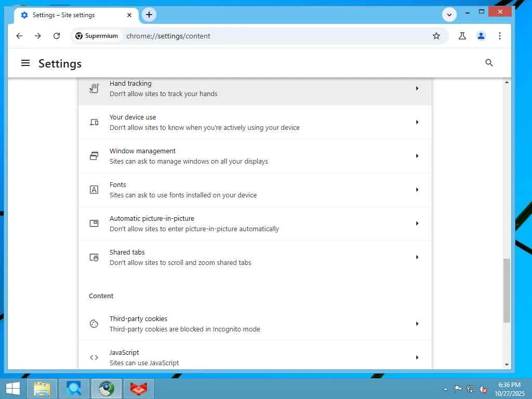Click the 'Settings' page title

click(60, 63)
